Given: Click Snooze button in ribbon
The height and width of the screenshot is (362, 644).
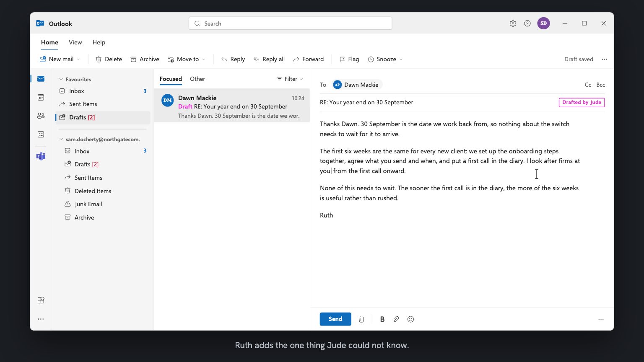Looking at the screenshot, I should tap(382, 59).
